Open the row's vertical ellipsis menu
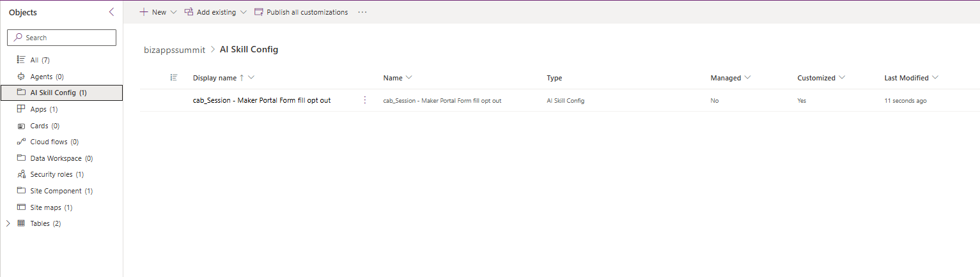 click(x=365, y=100)
